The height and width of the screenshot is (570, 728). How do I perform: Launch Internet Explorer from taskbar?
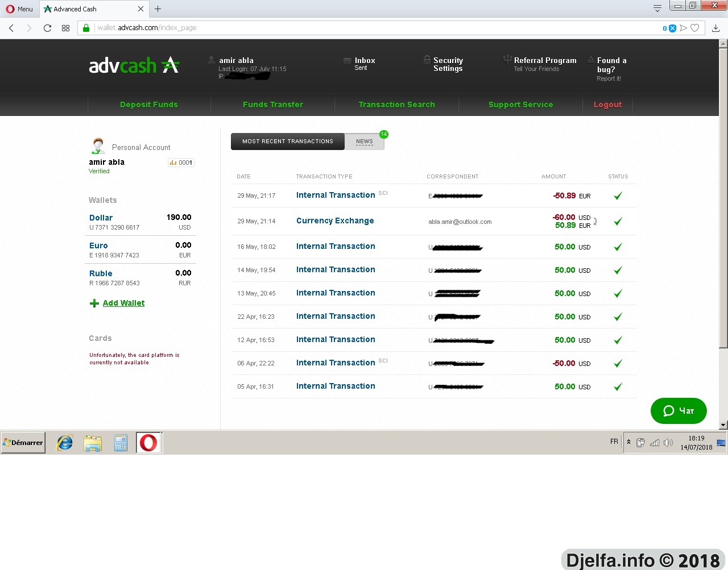(65, 443)
